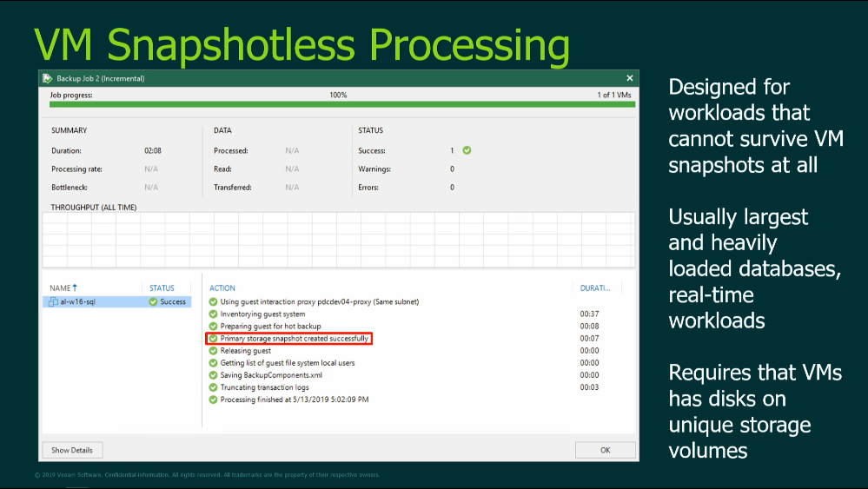
Task: Select the al-w16-sql VM row
Action: 116,301
